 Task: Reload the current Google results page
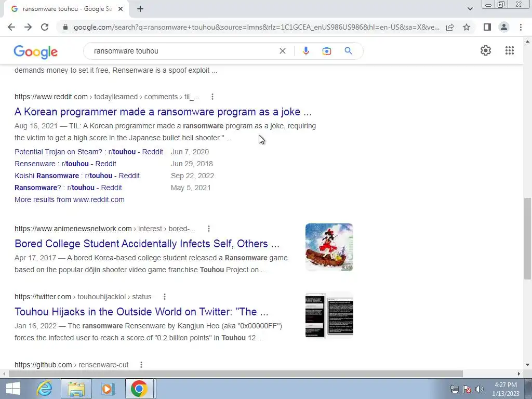[x=45, y=27]
